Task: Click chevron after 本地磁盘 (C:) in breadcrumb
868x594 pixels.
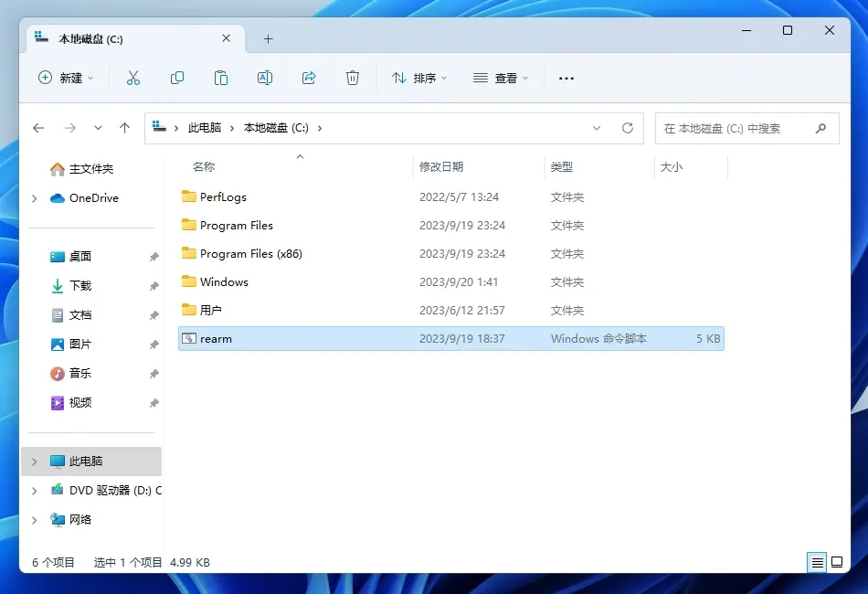Action: (x=320, y=129)
